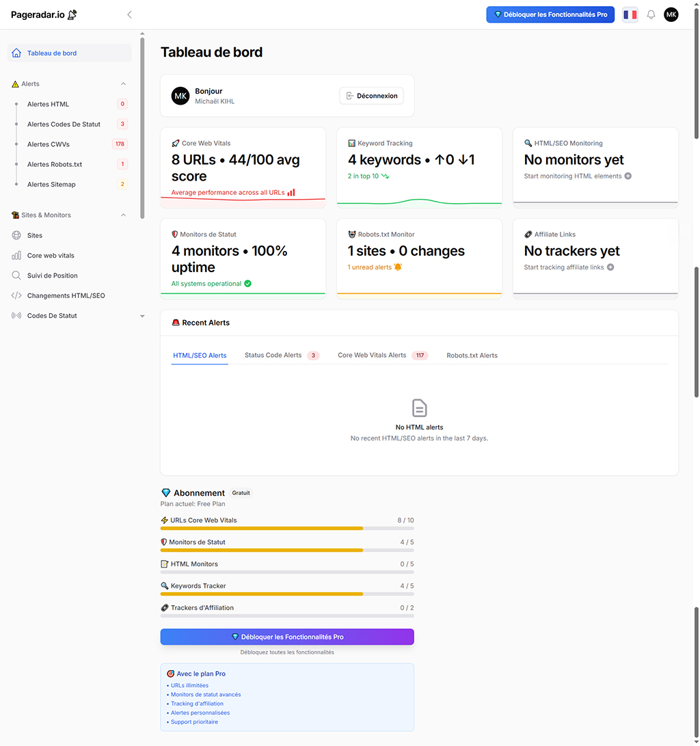This screenshot has height=746, width=700.
Task: Click the Codes De Statut signal icon
Action: [16, 316]
